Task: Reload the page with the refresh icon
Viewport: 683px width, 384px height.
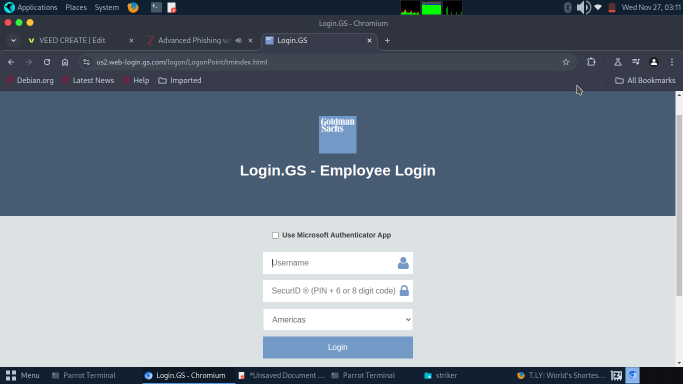Action: coord(47,62)
